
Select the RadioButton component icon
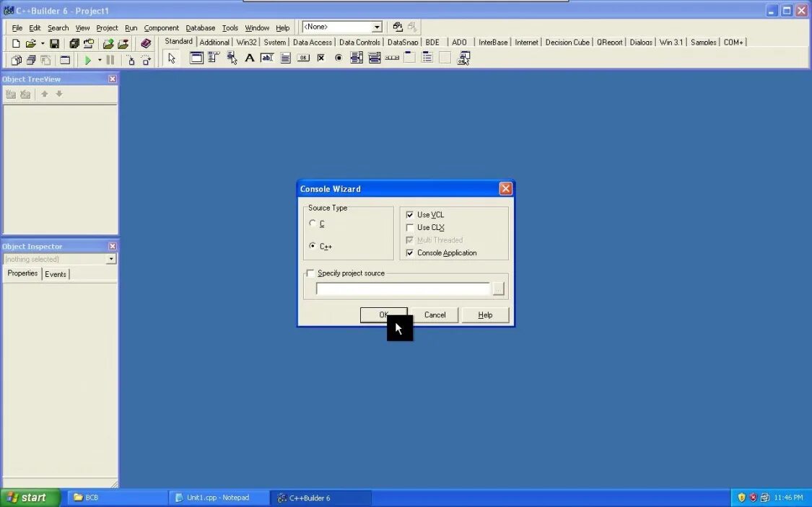(339, 58)
